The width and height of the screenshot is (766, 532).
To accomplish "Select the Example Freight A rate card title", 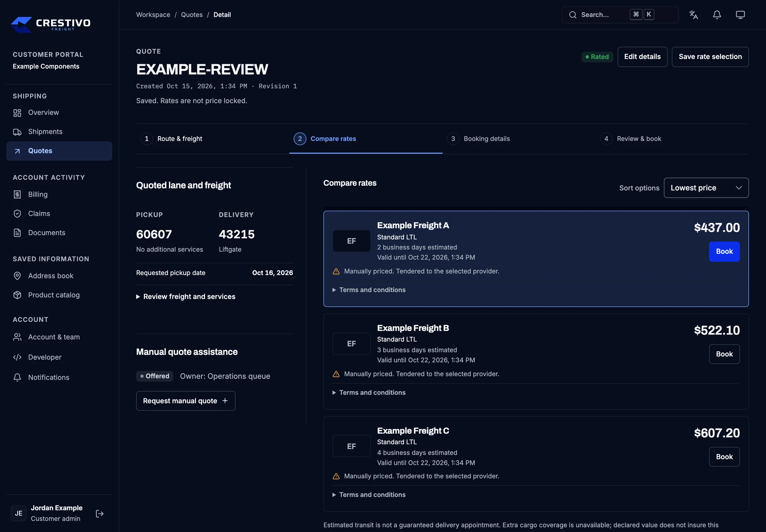I will click(x=413, y=225).
